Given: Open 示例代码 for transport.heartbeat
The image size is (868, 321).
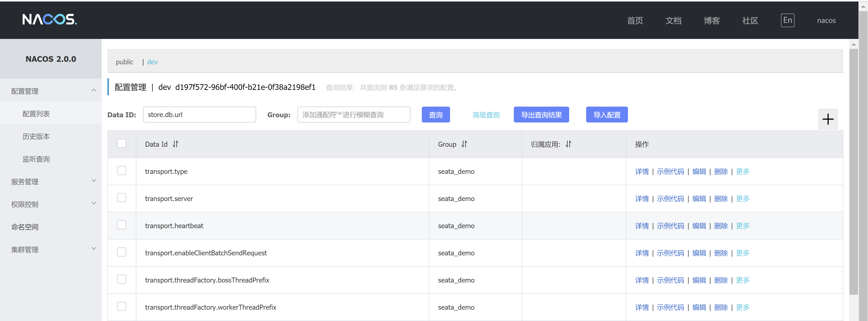Looking at the screenshot, I should (x=670, y=226).
